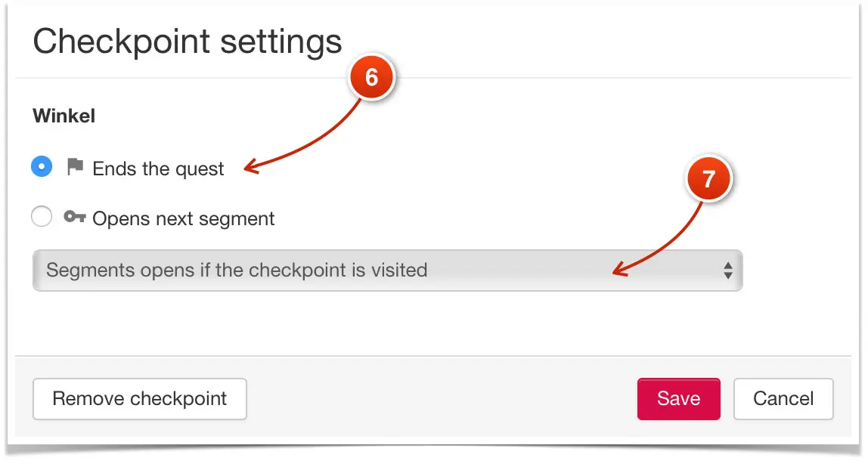Click the flag icon beside Ends the quest
The height and width of the screenshot is (464, 868).
coord(75,166)
